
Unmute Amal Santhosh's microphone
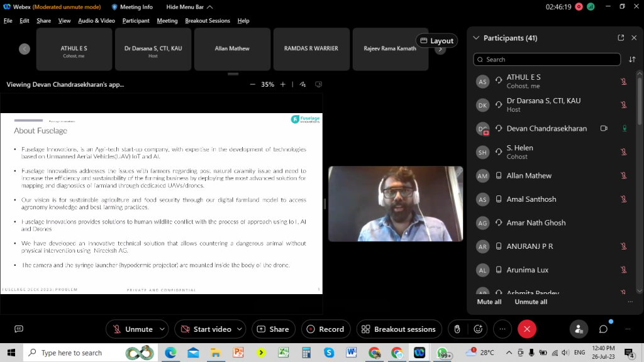623,199
